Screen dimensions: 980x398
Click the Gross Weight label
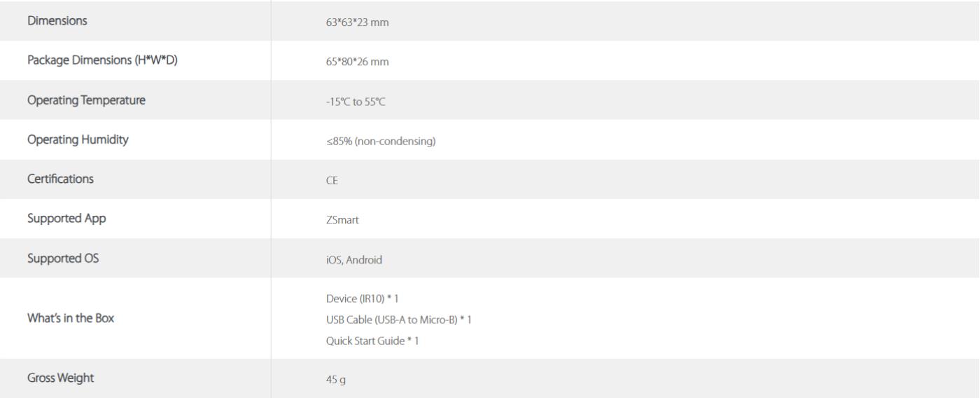tap(60, 378)
